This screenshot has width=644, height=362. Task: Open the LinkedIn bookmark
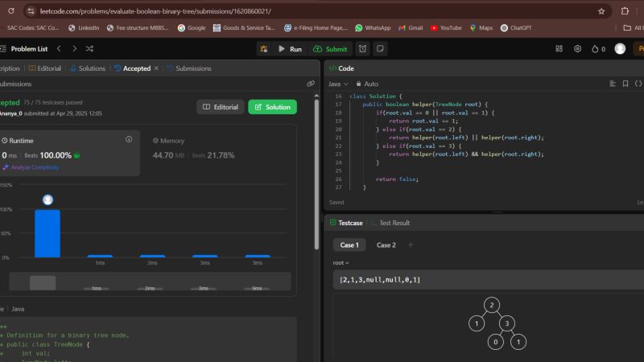point(84,28)
